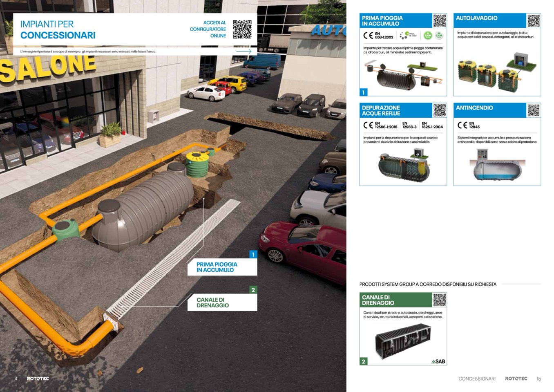Open QR code in Canale di Drenaggio product card
This screenshot has width=554, height=392.
[x=439, y=300]
